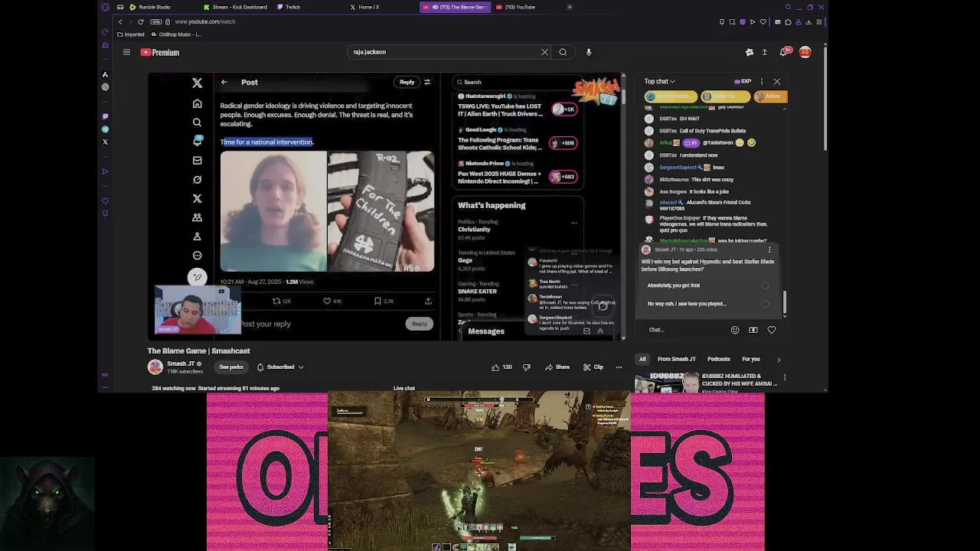980x551 pixels.
Task: Click the live chat scrollbar
Action: point(784,303)
